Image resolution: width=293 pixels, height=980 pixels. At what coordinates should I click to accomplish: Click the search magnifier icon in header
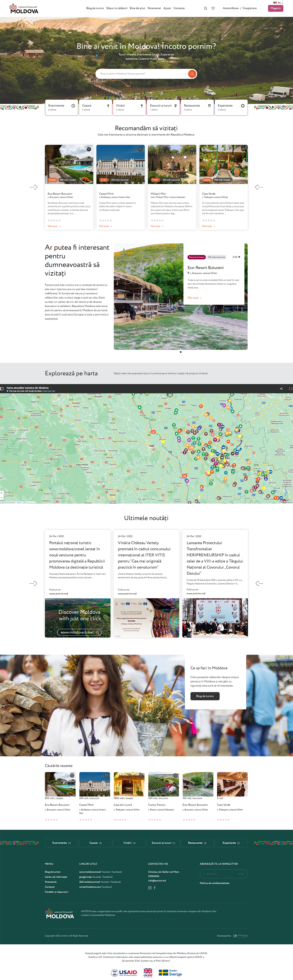pyautogui.click(x=206, y=8)
